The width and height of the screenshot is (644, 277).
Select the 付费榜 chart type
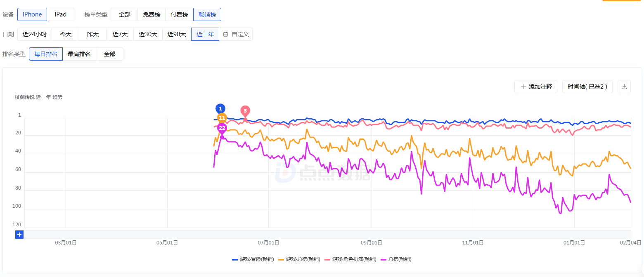point(179,14)
